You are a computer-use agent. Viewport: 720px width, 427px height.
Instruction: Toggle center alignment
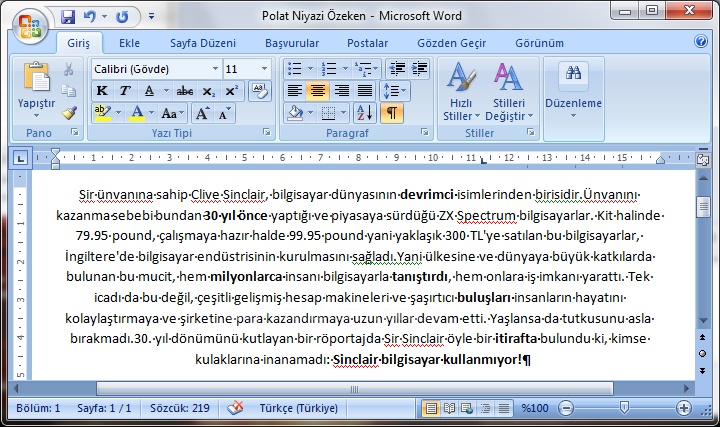pos(318,90)
